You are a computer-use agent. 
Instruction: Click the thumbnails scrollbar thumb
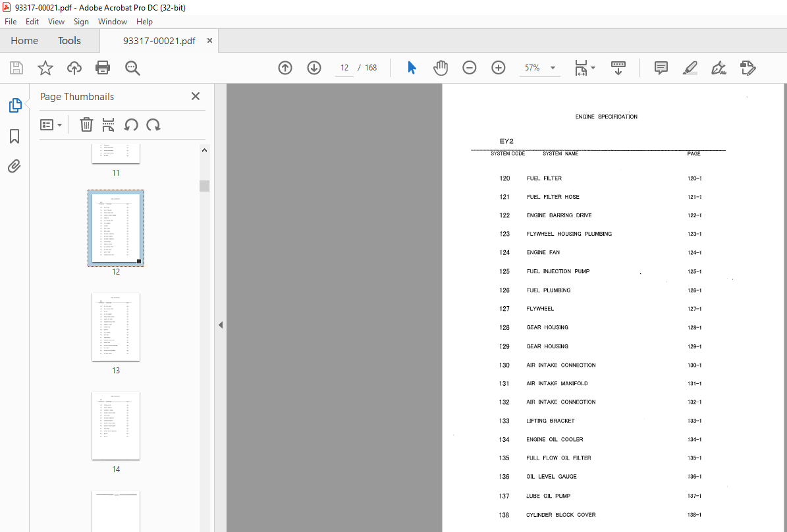coord(204,186)
